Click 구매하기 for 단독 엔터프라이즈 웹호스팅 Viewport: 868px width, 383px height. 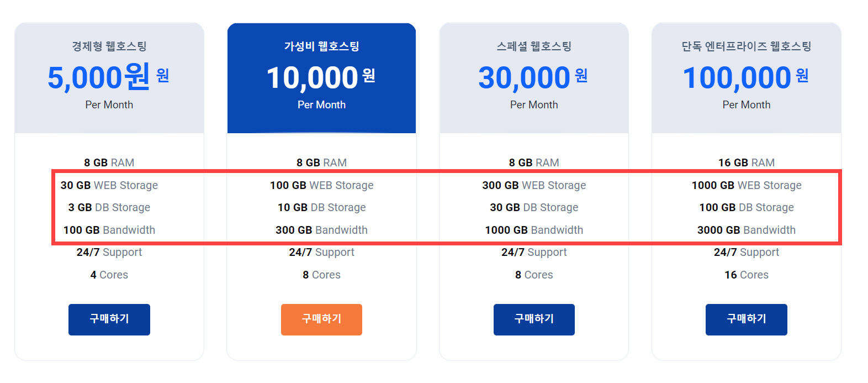click(x=746, y=319)
